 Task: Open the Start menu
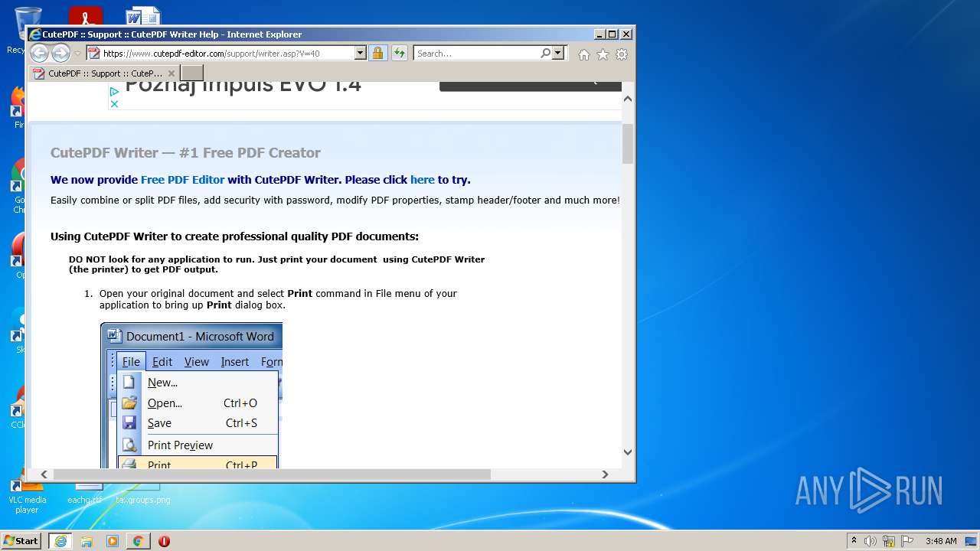coord(21,540)
